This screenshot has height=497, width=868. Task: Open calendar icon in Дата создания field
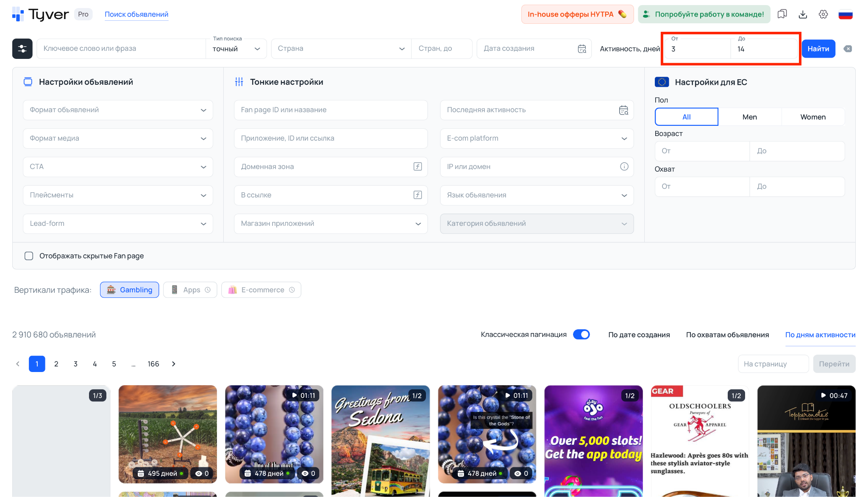pos(582,49)
